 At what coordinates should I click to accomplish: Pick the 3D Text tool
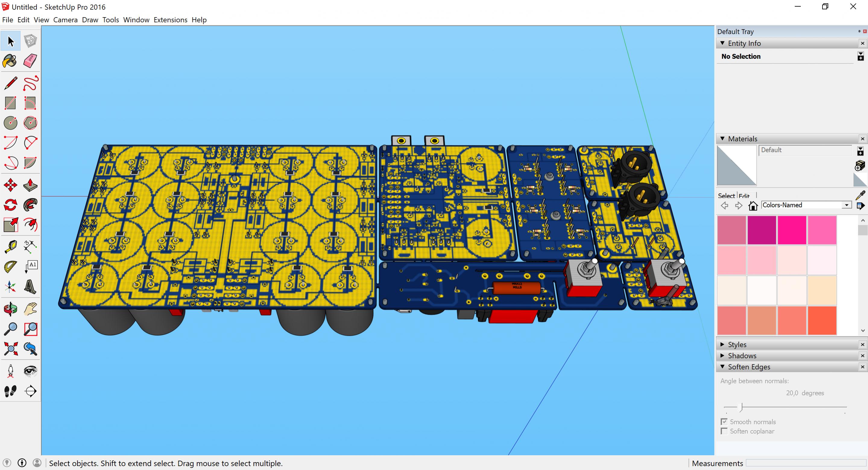30,287
